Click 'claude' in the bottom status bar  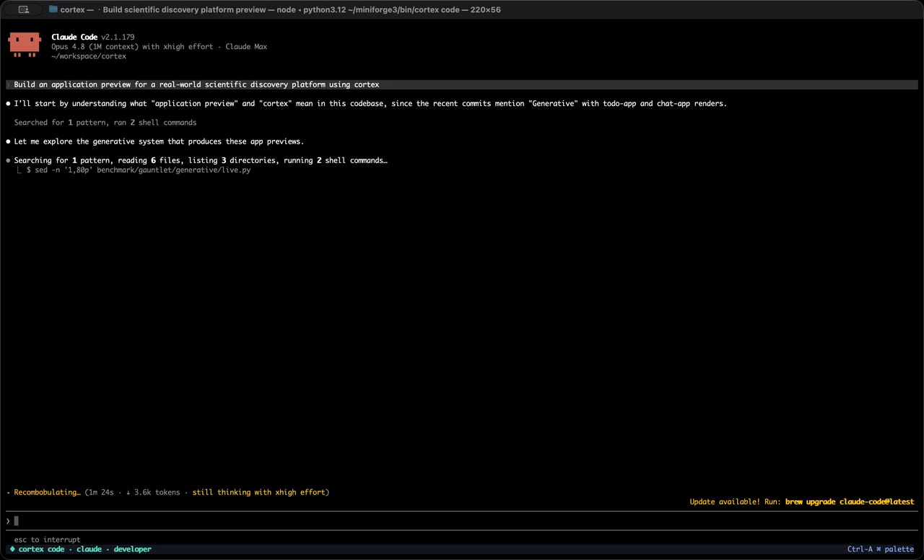coord(89,549)
